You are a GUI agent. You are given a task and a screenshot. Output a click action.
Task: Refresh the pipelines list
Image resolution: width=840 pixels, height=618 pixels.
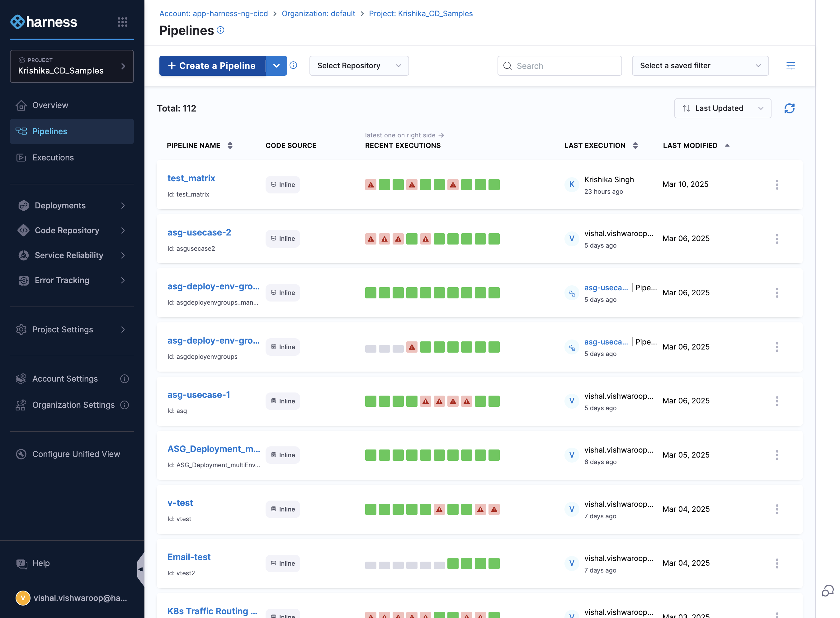point(789,108)
